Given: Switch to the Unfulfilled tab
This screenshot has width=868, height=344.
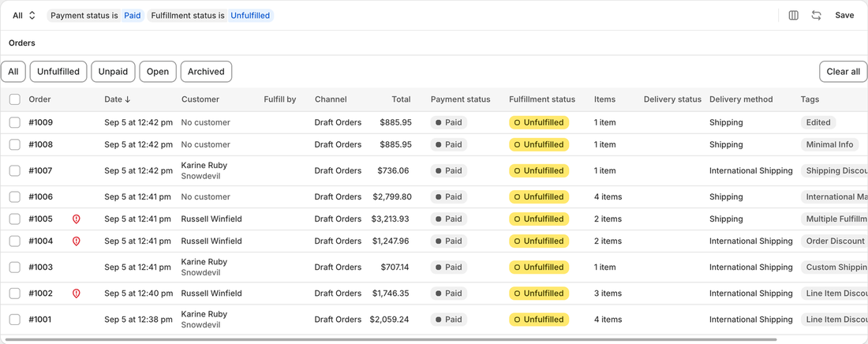Looking at the screenshot, I should pos(58,72).
